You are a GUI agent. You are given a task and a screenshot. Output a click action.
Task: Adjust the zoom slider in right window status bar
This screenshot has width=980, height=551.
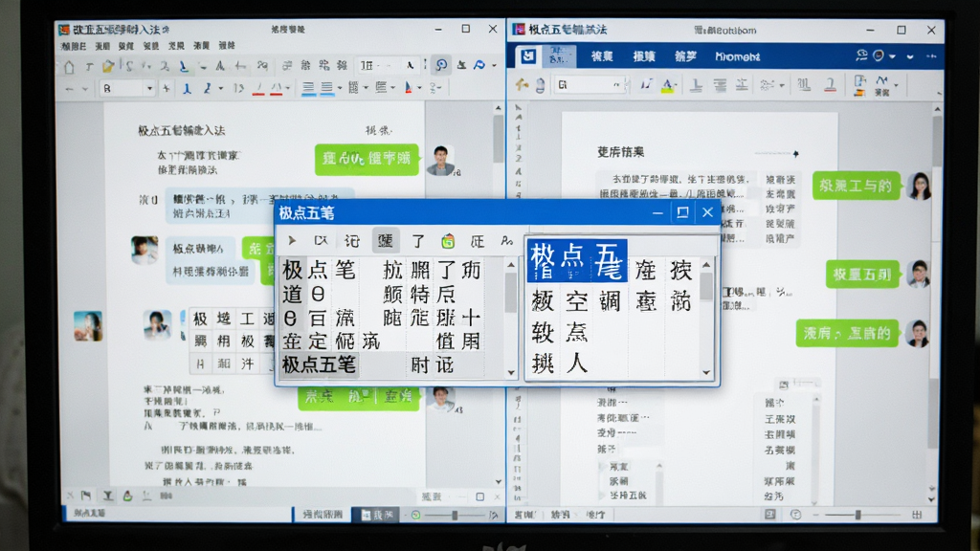(858, 515)
